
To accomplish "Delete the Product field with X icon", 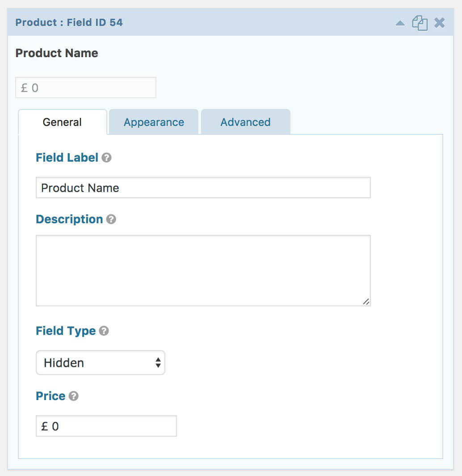I will [x=440, y=23].
